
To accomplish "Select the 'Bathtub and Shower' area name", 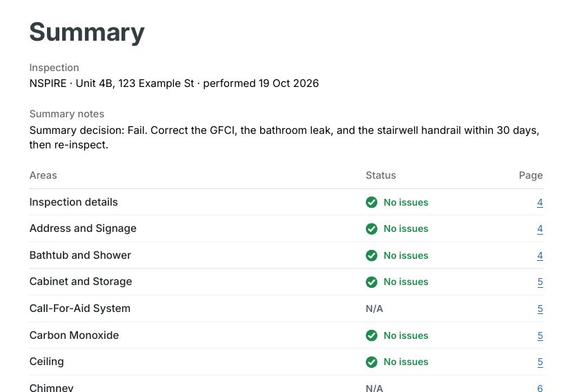I will point(80,255).
